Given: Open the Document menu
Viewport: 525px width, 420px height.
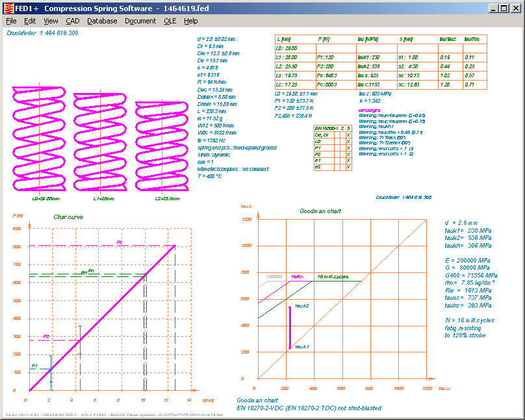Looking at the screenshot, I should (x=140, y=21).
